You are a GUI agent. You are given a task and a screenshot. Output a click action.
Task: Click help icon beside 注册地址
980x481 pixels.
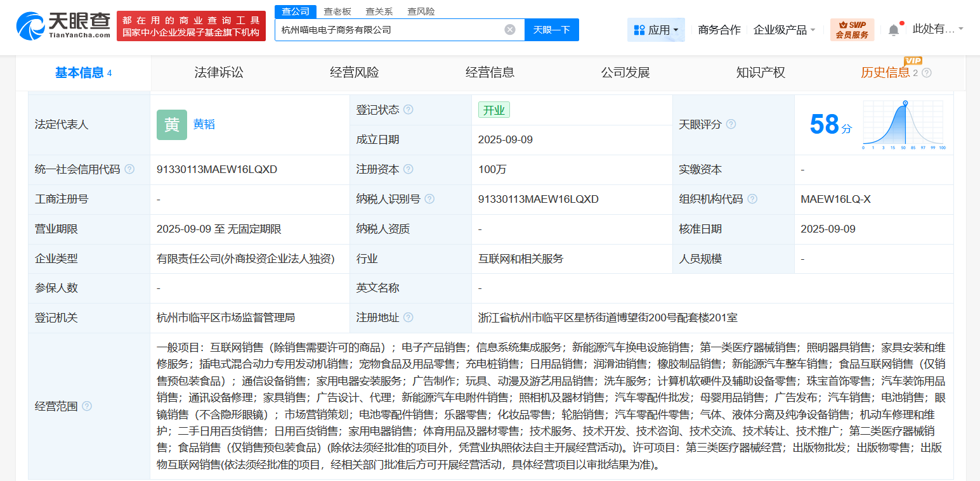pos(408,317)
